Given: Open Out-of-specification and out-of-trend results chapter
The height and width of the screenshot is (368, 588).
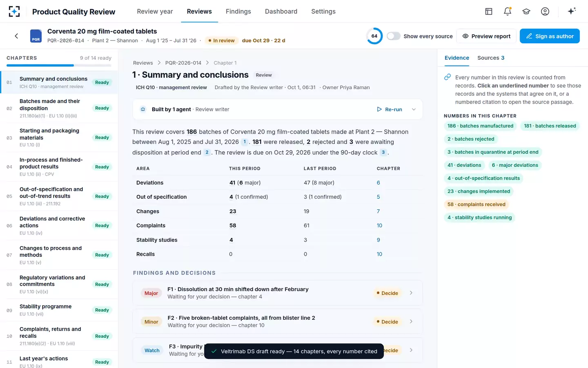Looking at the screenshot, I should pos(59,196).
